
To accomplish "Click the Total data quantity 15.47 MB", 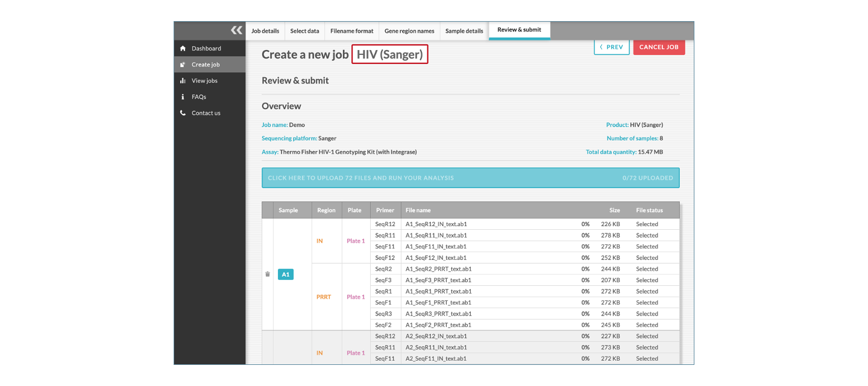I will (650, 152).
